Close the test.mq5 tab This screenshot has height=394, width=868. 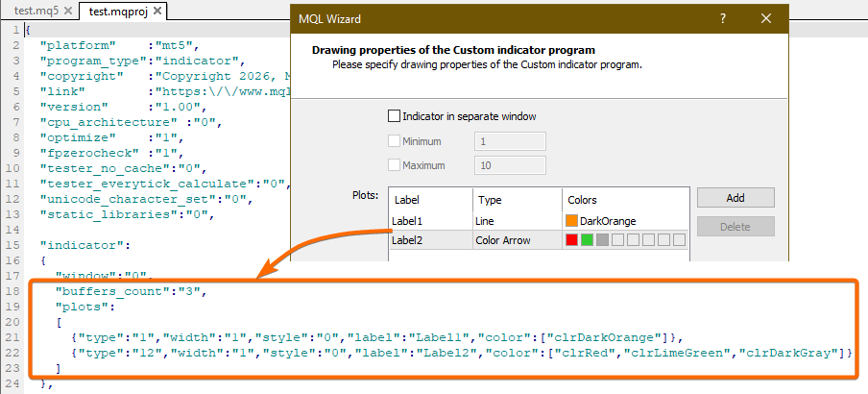[x=66, y=12]
